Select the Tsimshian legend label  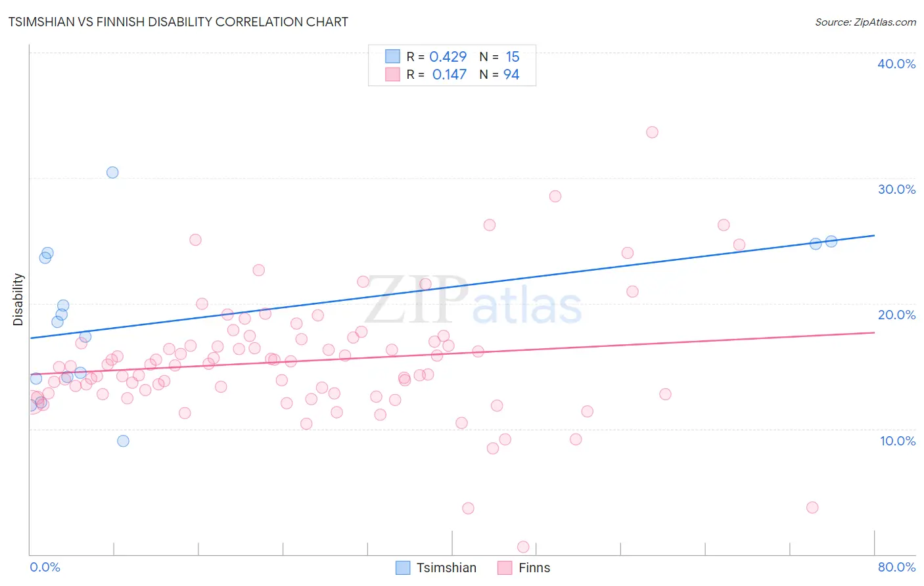click(446, 568)
